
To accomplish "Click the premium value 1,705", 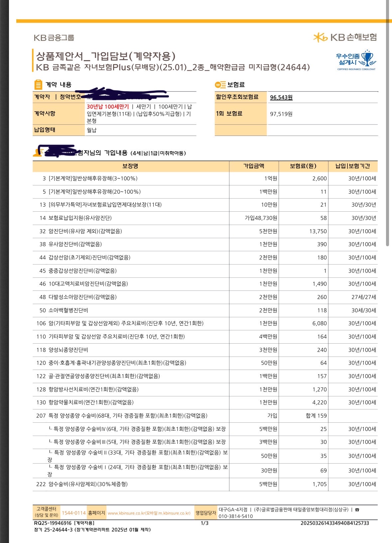I will click(x=320, y=484).
